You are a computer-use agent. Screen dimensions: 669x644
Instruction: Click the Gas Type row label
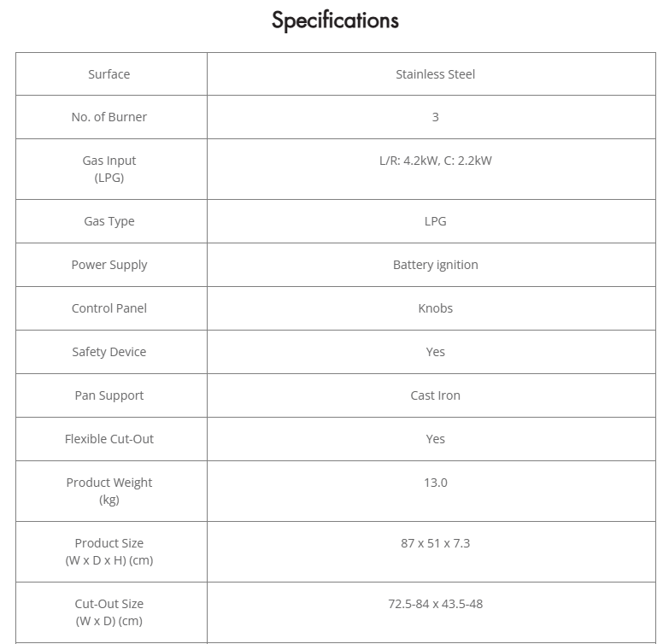(x=109, y=221)
